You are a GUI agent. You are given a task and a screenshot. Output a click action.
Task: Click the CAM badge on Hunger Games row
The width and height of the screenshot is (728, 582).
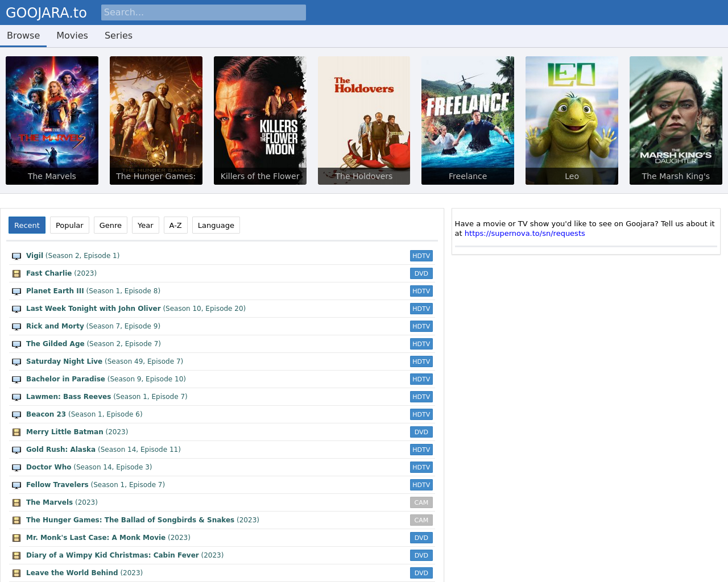[421, 520]
